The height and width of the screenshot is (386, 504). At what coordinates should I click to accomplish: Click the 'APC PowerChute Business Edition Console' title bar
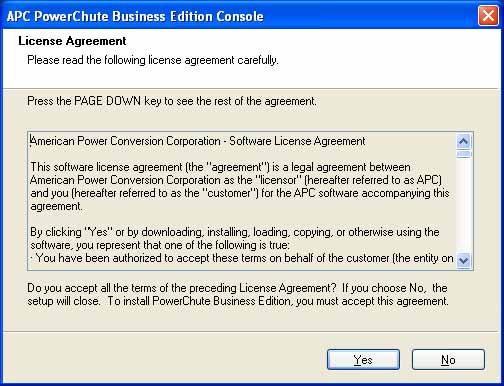(233, 16)
